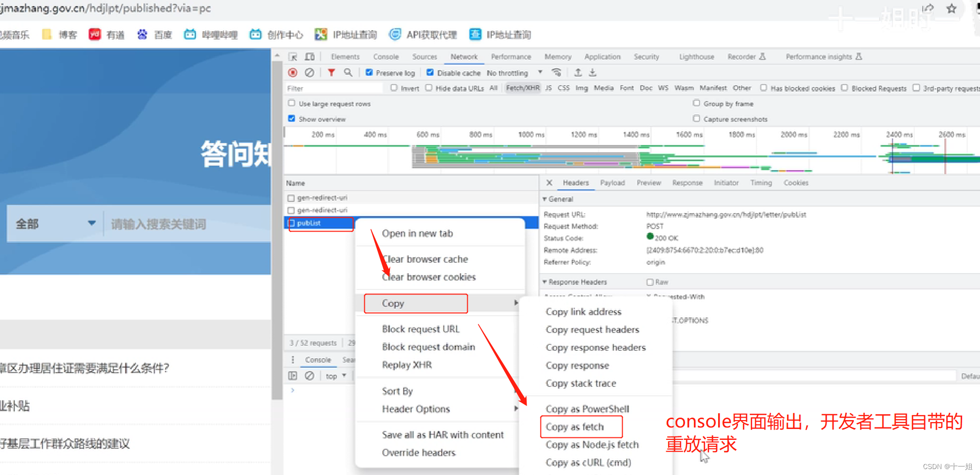980x475 pixels.
Task: Open the 有道 bookmark
Action: pos(106,35)
